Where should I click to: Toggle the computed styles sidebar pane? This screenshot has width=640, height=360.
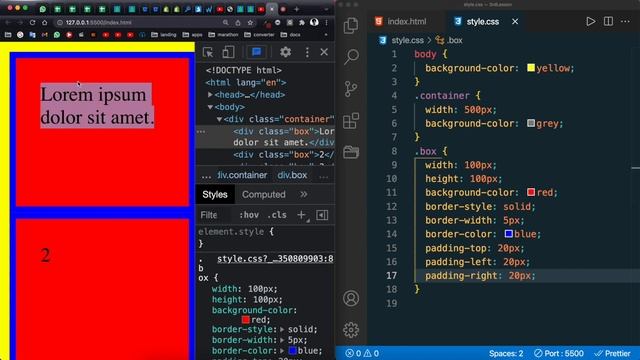[x=322, y=215]
